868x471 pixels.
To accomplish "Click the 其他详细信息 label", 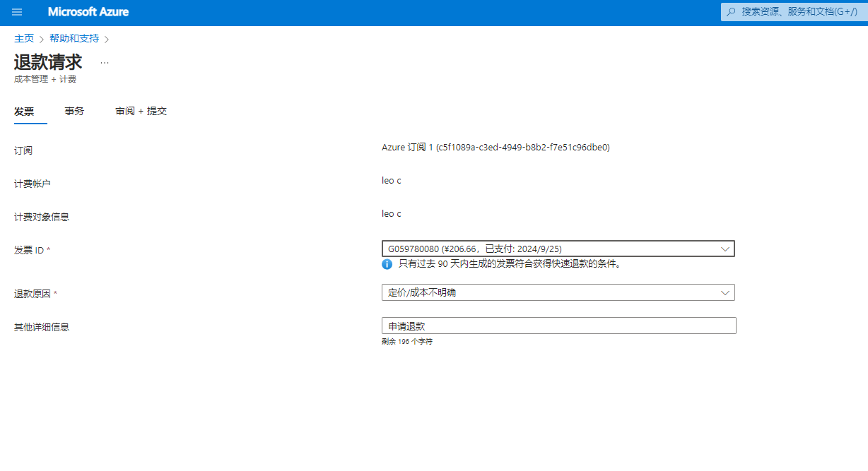I will (42, 327).
